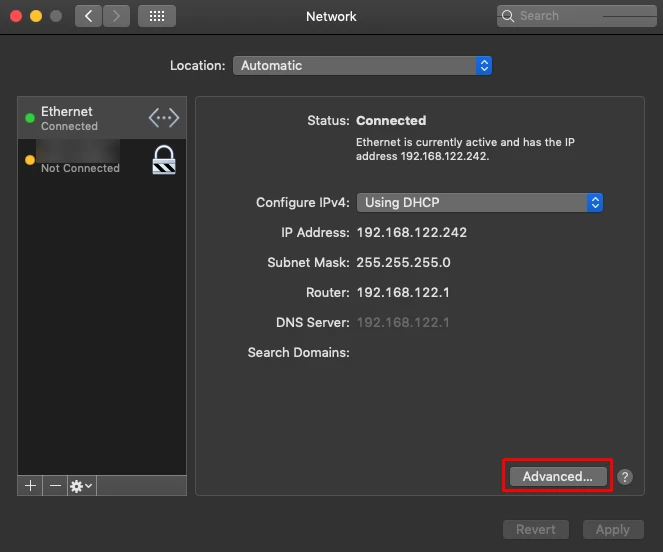Image resolution: width=663 pixels, height=552 pixels.
Task: Open the gear action menu
Action: 82,486
